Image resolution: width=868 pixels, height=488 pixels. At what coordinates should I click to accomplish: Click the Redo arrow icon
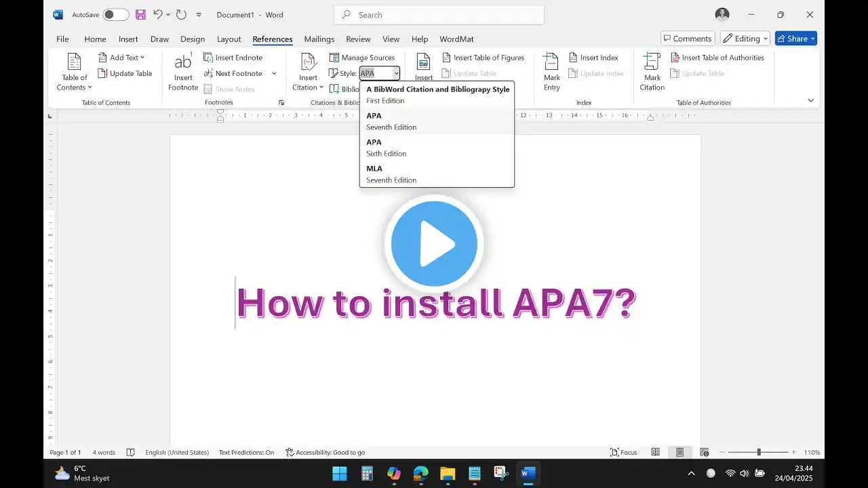coord(181,14)
